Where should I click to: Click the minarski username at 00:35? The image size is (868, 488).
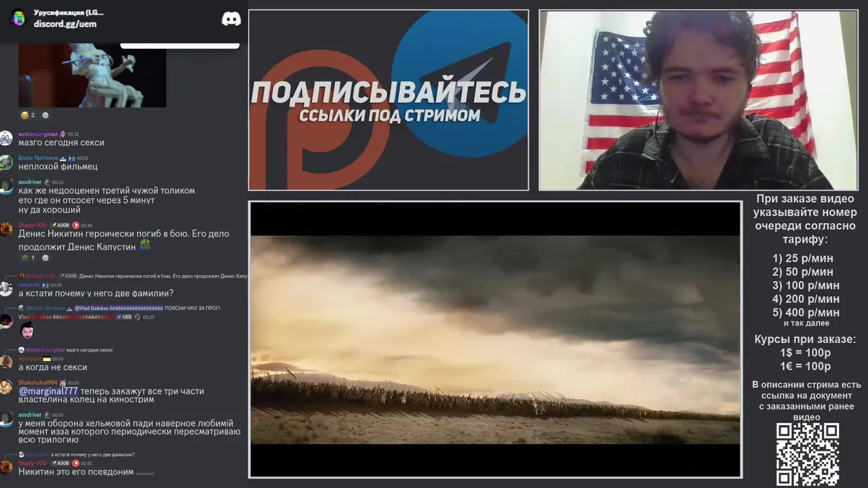pos(28,285)
